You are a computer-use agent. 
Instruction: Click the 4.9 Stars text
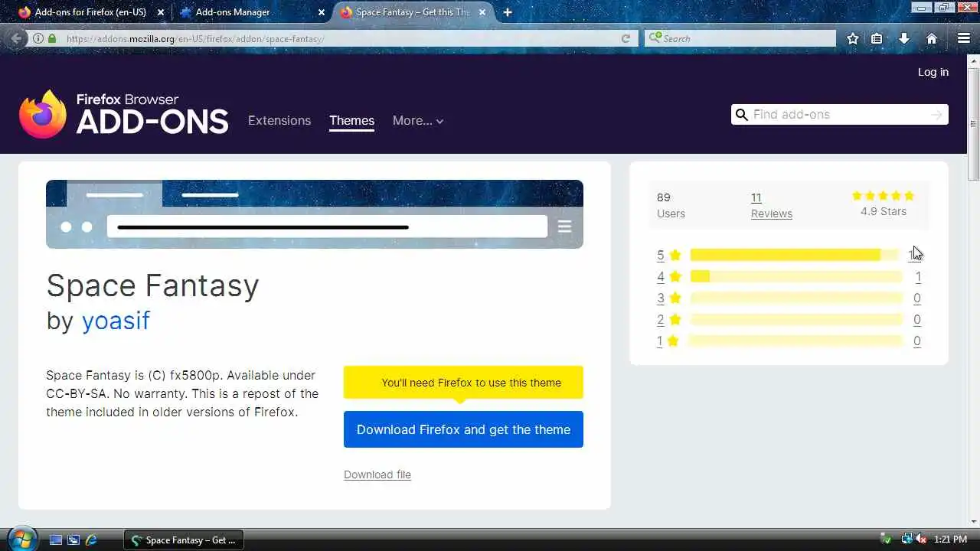click(883, 211)
